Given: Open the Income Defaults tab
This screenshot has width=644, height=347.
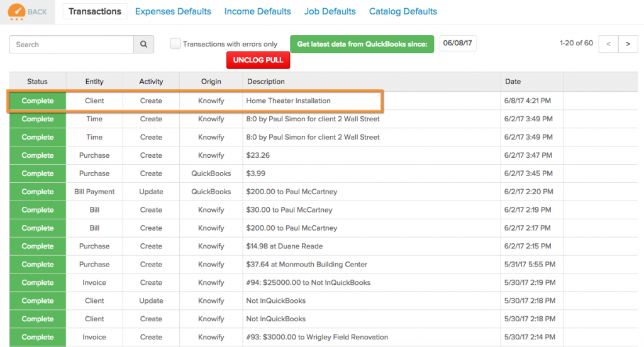Looking at the screenshot, I should tap(257, 11).
